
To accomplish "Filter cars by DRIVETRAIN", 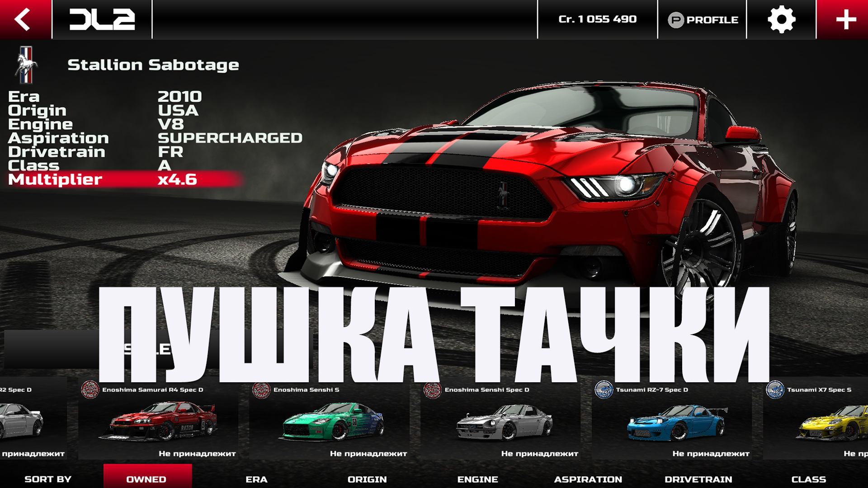I will (x=698, y=479).
